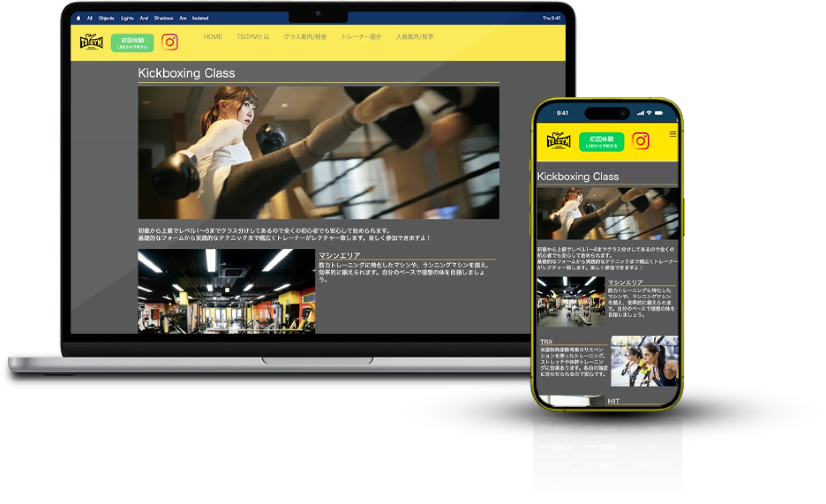826x504 pixels.
Task: Click the TSGYM logo on the phone
Action: [558, 141]
